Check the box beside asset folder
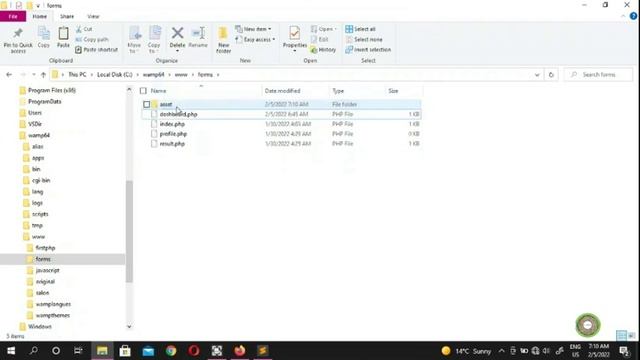The width and height of the screenshot is (640, 360). pos(147,104)
